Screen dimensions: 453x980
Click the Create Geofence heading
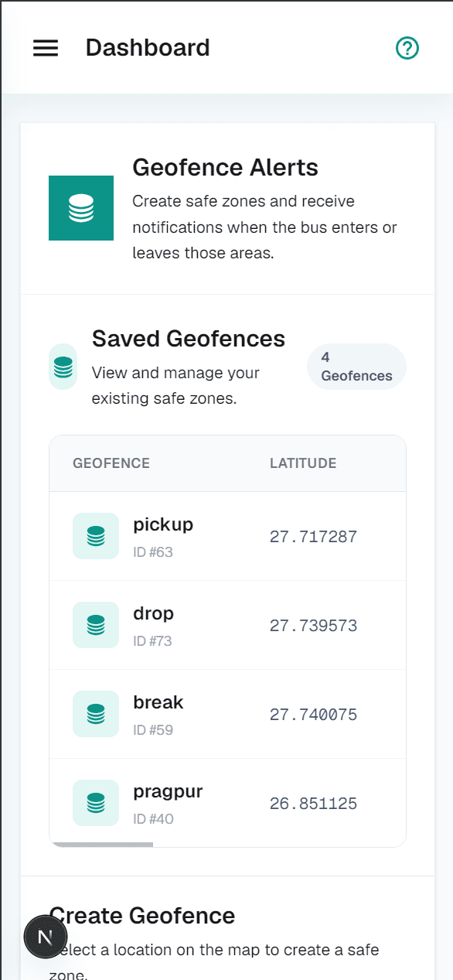[141, 916]
